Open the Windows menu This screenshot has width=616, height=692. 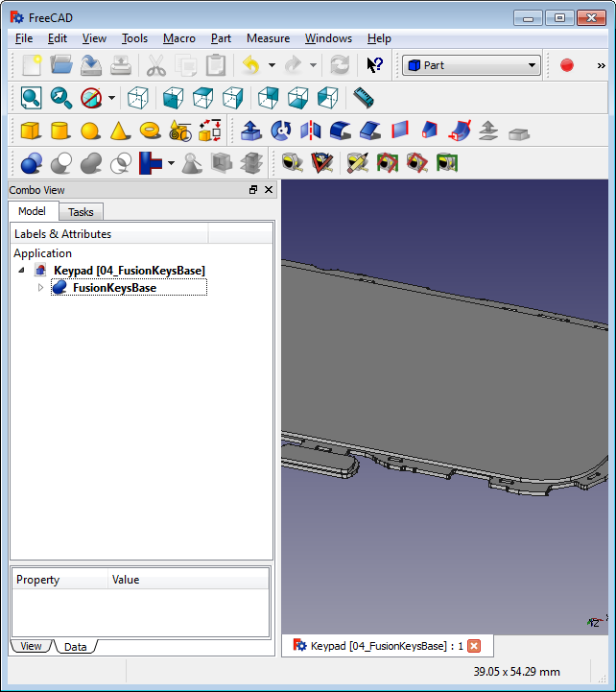[328, 38]
